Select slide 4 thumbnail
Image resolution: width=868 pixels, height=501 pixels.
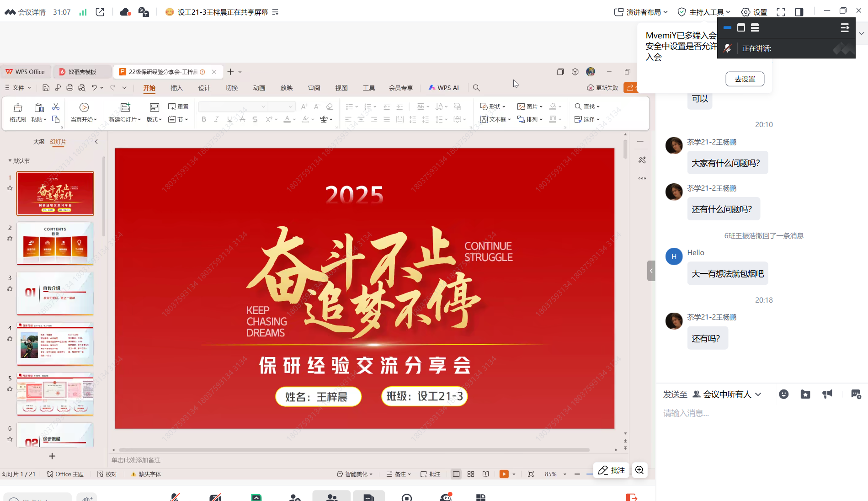point(55,344)
